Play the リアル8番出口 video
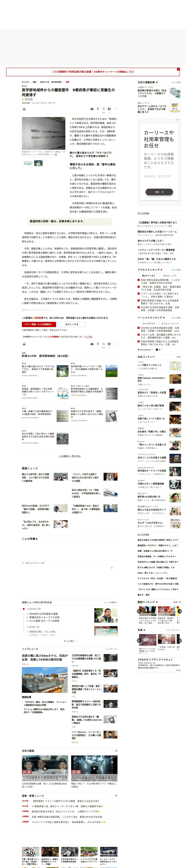Viewport: 186px width, 868px height. pyautogui.click(x=94, y=769)
